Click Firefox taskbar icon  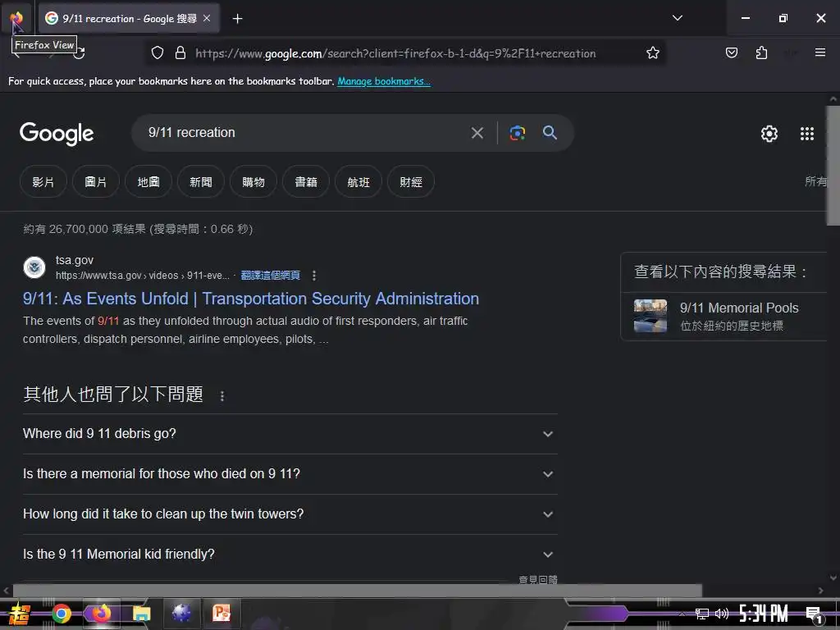pos(101,614)
